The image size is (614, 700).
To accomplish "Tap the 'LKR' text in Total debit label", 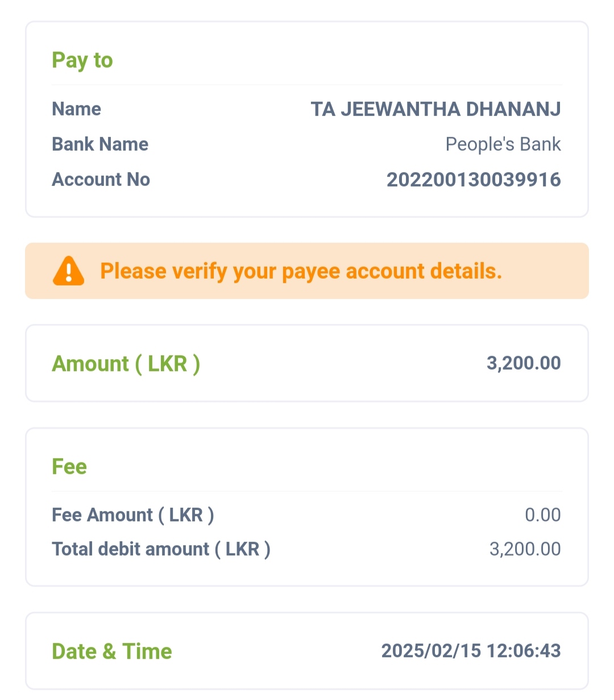I will 242,549.
